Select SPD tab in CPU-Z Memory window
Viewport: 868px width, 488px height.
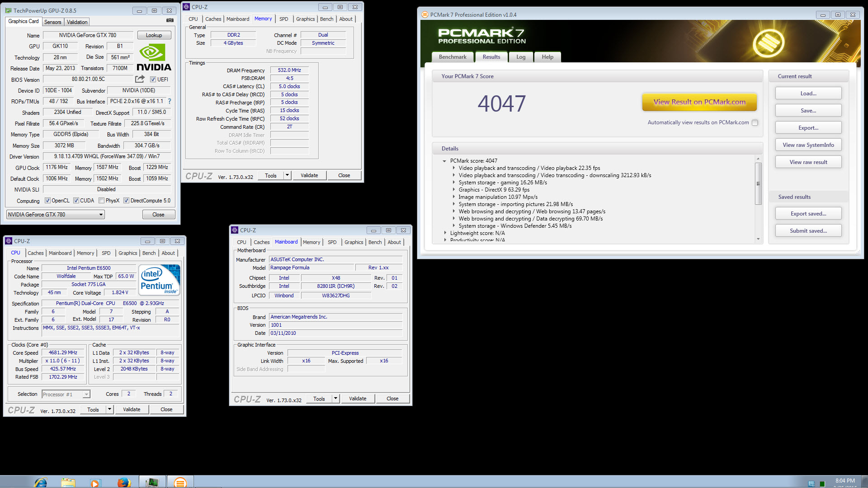[x=283, y=19]
